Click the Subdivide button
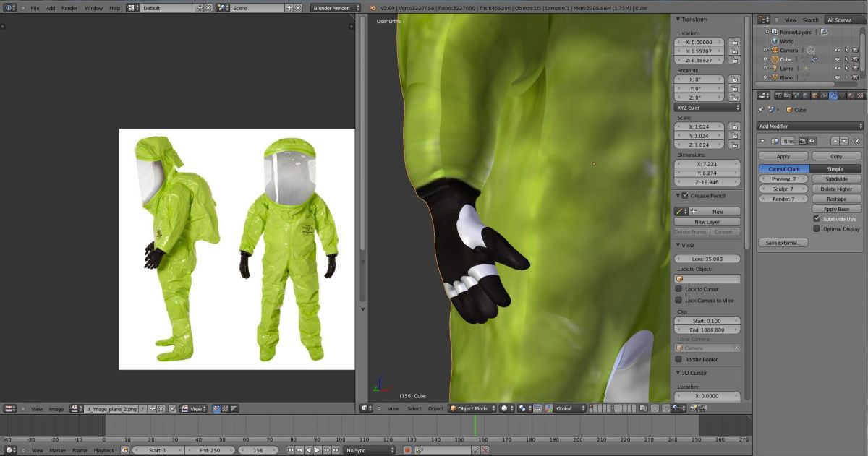The width and height of the screenshot is (868, 456). point(836,178)
